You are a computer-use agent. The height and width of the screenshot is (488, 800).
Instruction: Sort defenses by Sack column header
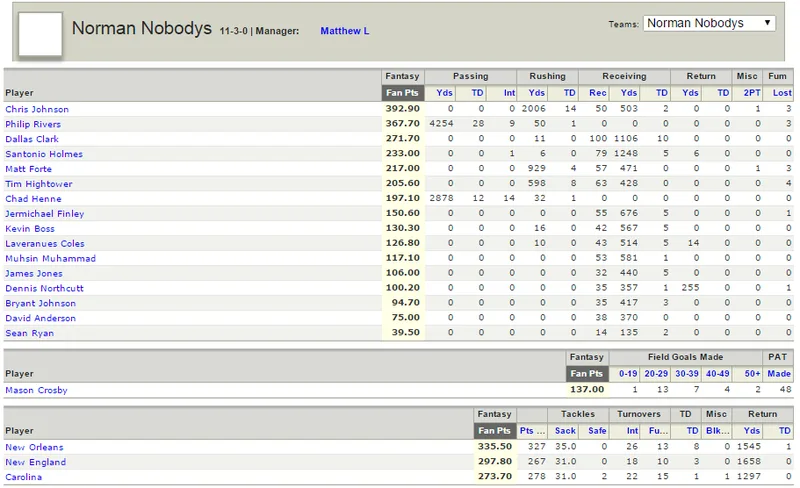[565, 431]
